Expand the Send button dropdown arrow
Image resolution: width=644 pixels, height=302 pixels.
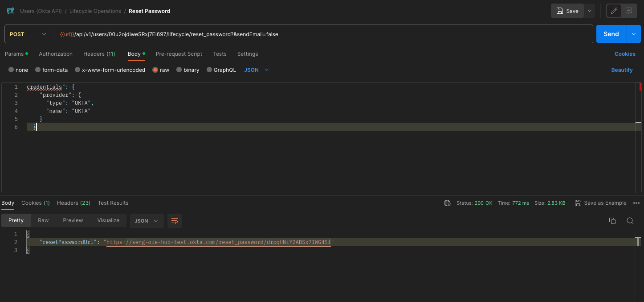(x=633, y=33)
